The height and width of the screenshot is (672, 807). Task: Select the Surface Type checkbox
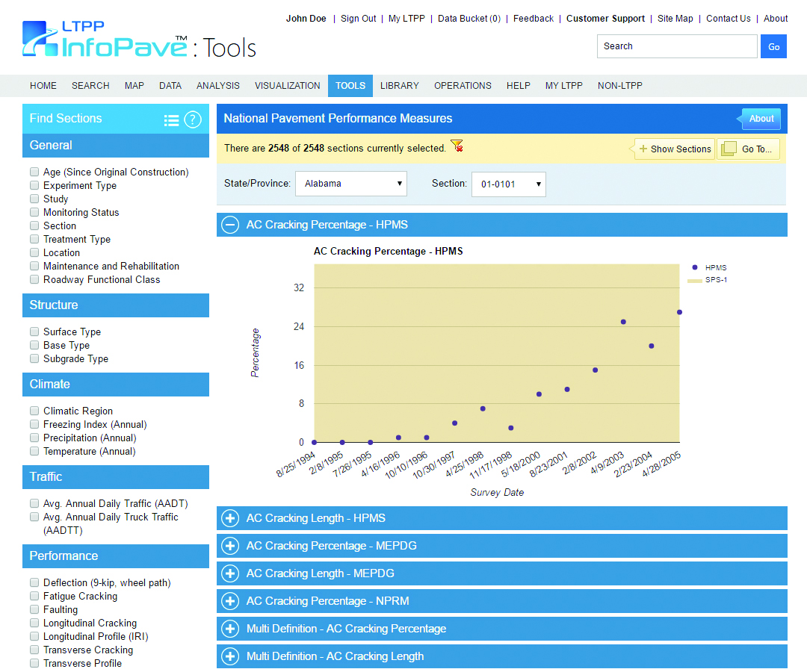tap(34, 332)
